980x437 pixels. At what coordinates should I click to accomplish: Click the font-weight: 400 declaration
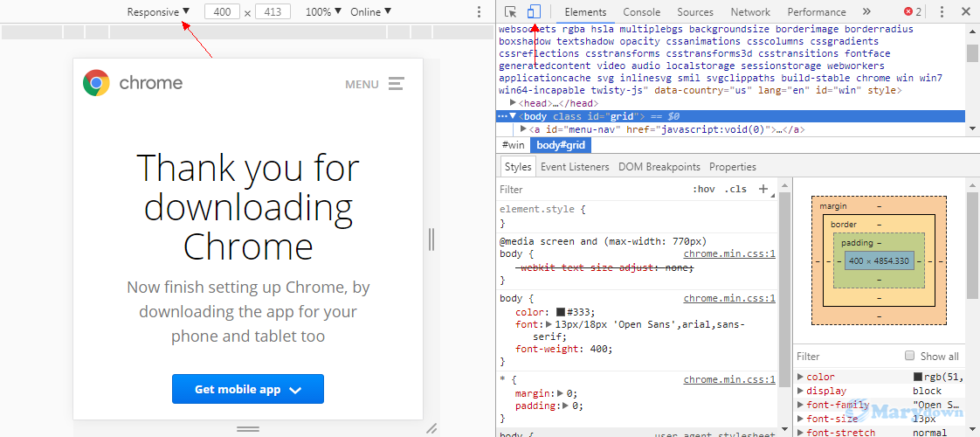(x=564, y=349)
